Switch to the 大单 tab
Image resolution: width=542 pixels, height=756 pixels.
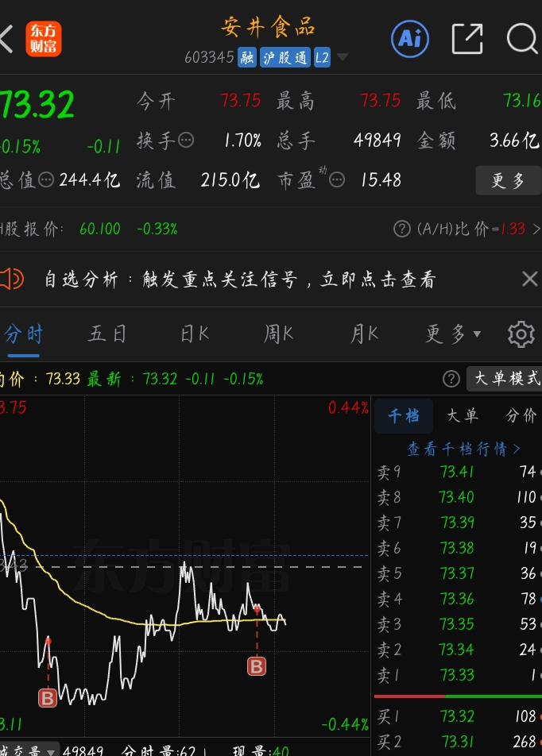pyautogui.click(x=463, y=415)
